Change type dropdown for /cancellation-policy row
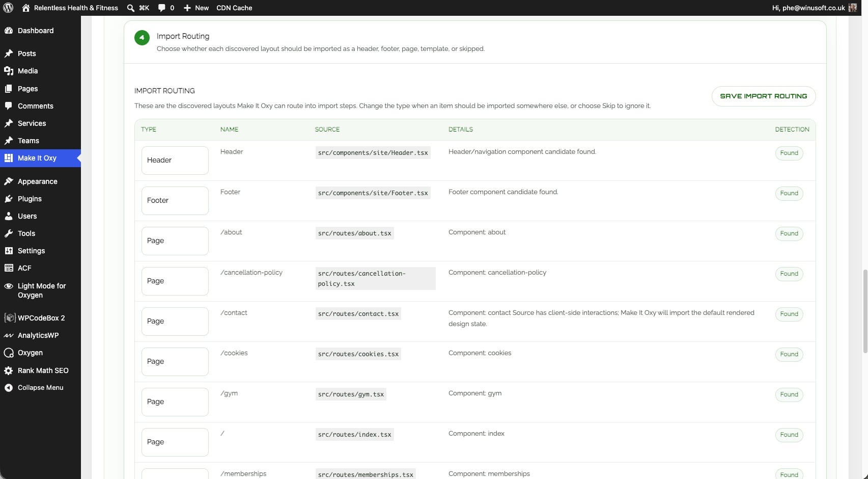This screenshot has height=479, width=868. click(175, 281)
